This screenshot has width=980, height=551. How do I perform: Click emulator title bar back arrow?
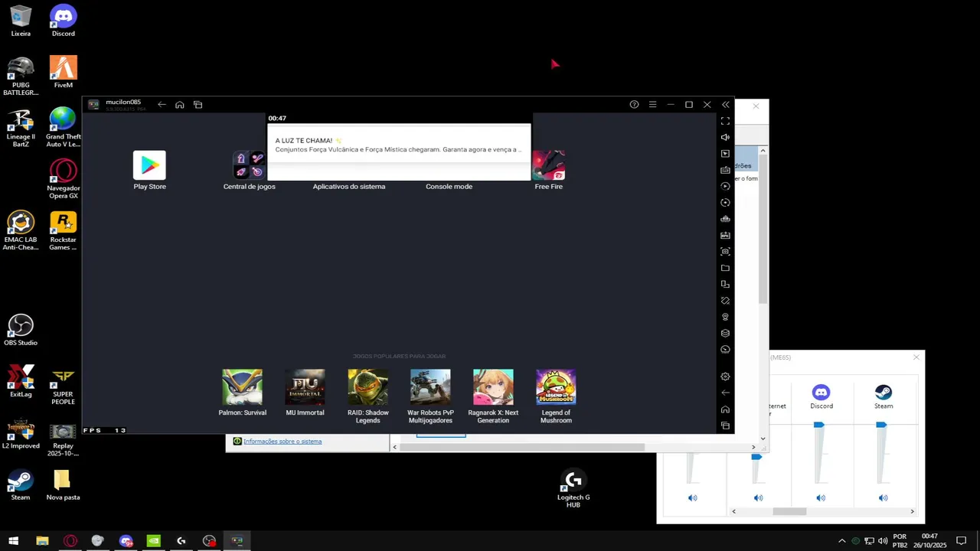click(162, 105)
